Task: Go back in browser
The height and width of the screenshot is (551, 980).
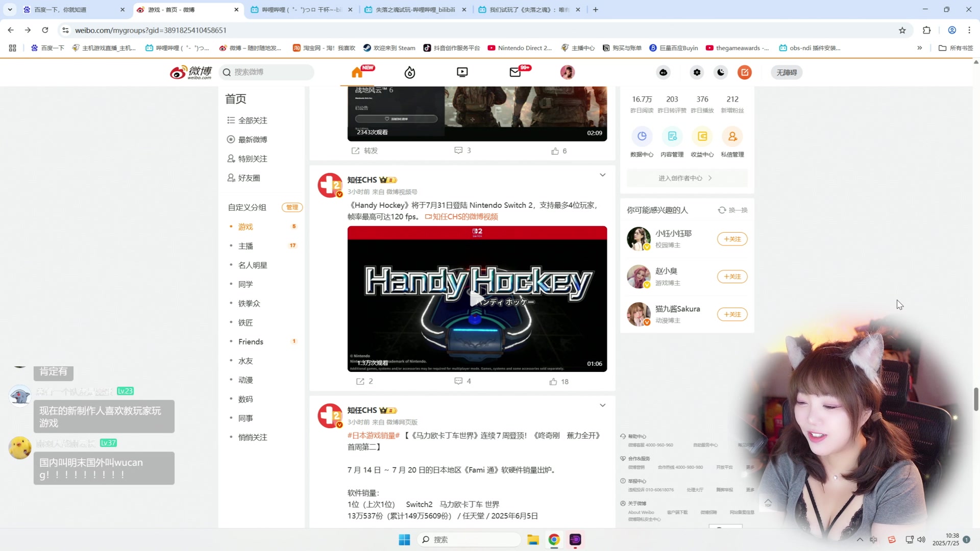Action: (11, 30)
